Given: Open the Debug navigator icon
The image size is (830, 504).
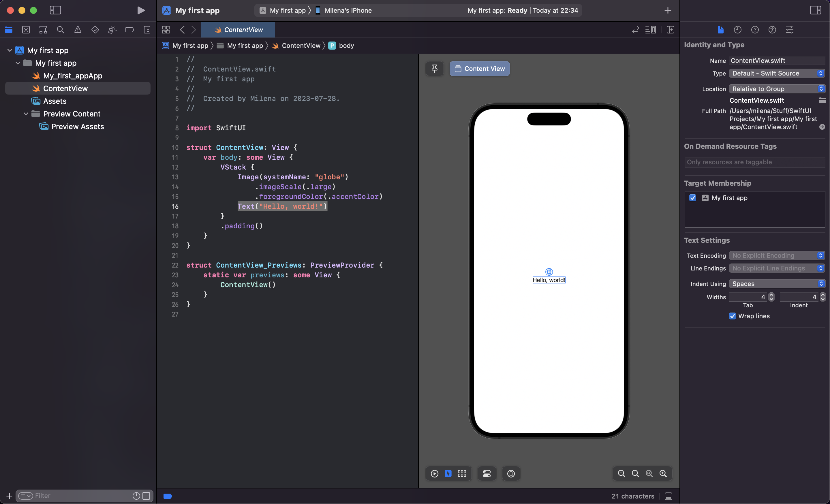Looking at the screenshot, I should (112, 30).
